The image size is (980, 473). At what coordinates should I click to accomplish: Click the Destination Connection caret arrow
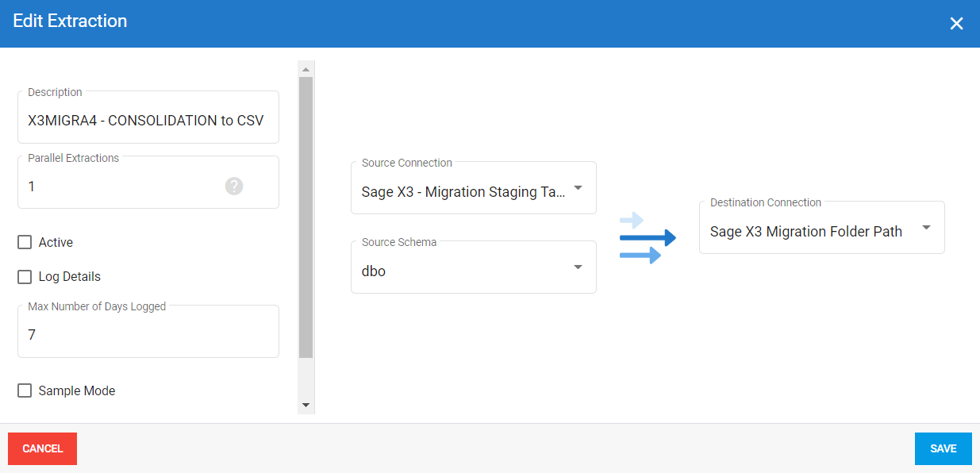(926, 228)
